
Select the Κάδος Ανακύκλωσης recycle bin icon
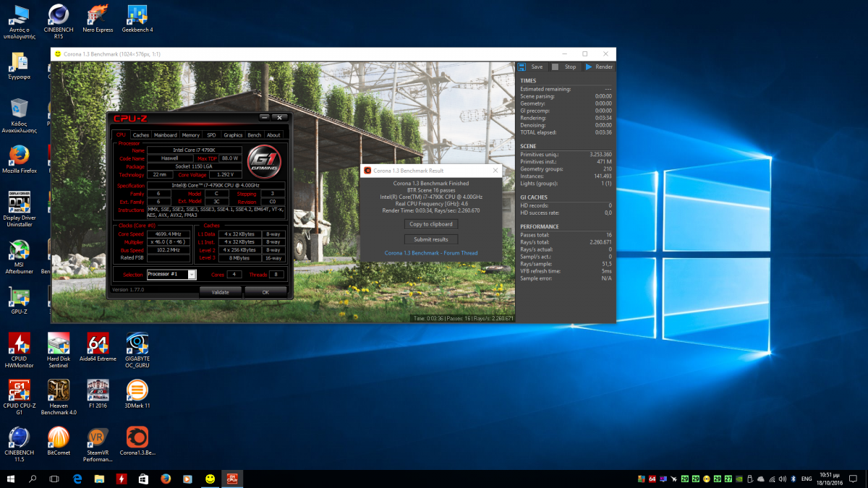pos(19,116)
